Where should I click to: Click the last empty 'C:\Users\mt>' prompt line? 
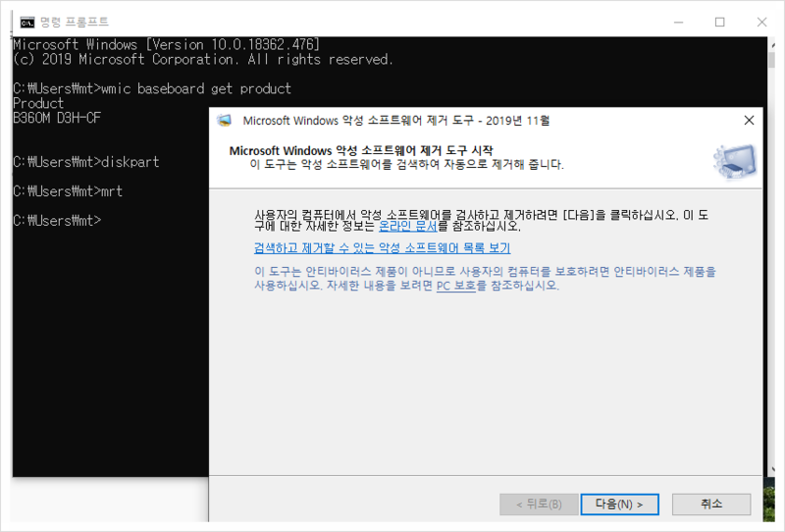pos(57,221)
